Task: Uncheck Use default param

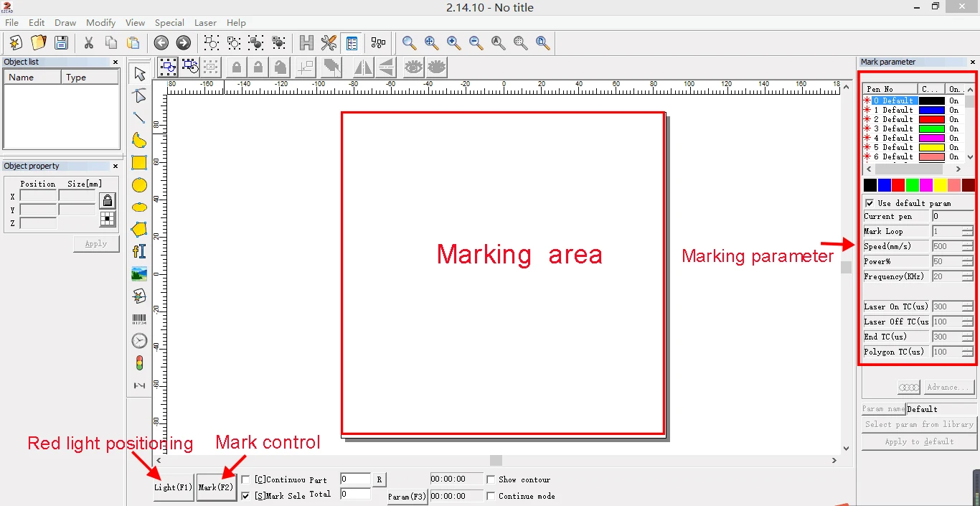Action: coord(870,203)
